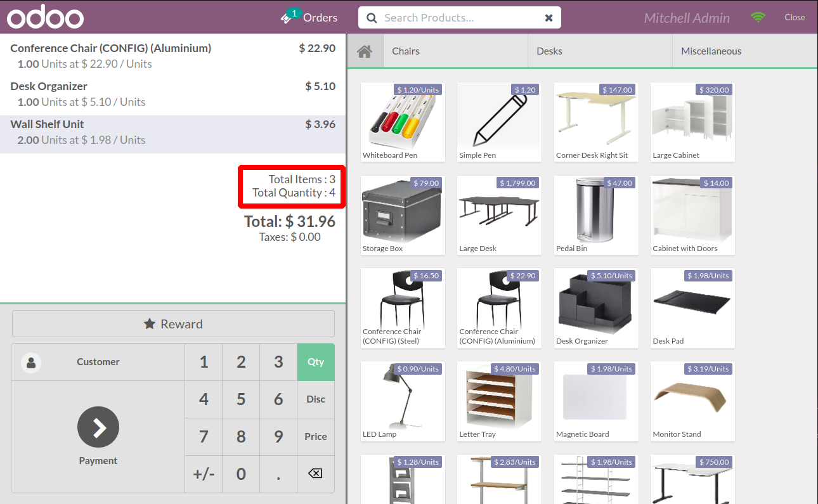
Task: Select the Wall Shelf Unit order line
Action: [172, 133]
